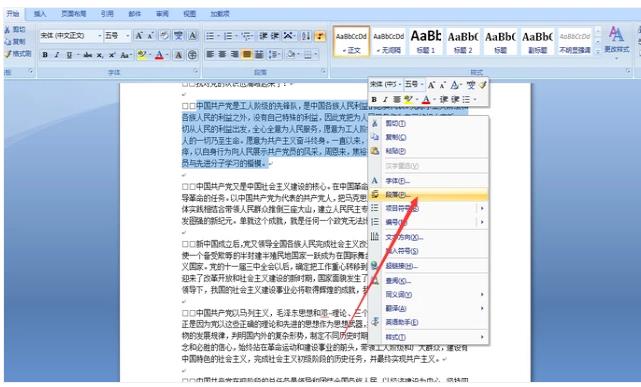Decrease indent in the ribbon

pyautogui.click(x=263, y=36)
